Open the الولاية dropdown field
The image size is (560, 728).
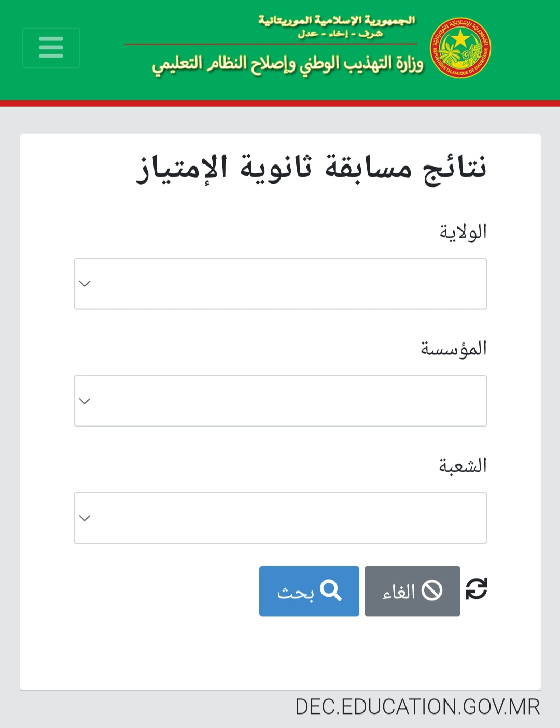pyautogui.click(x=280, y=284)
